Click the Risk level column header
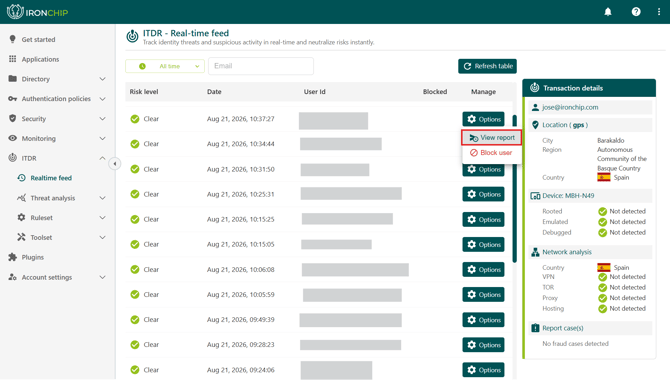 (x=144, y=91)
